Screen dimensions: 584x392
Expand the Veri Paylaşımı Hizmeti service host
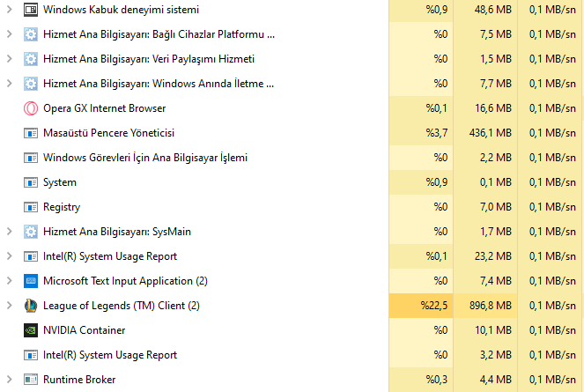10,58
